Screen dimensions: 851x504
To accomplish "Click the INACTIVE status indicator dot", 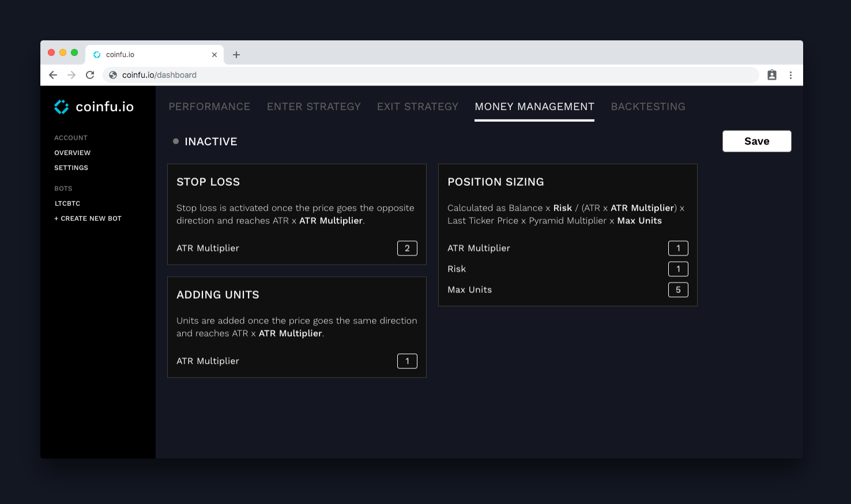I will 176,141.
